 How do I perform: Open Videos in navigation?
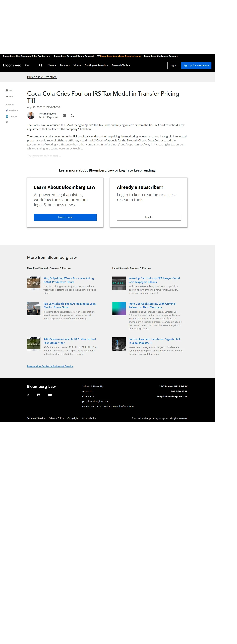[77, 65]
